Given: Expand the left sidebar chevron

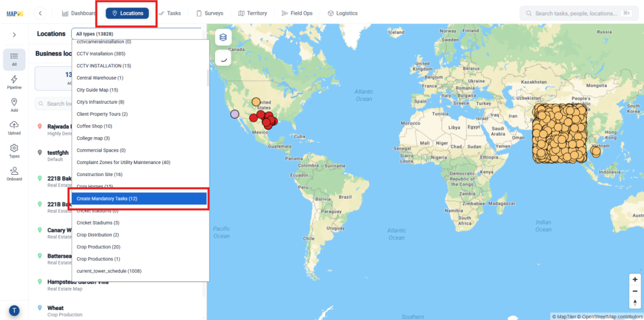Looking at the screenshot, I should click(14, 35).
